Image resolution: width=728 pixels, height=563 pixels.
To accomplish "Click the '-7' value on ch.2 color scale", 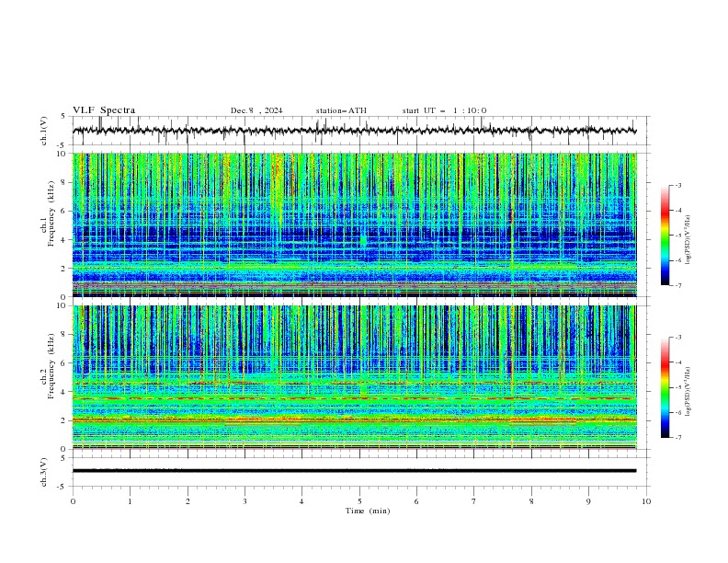I will pos(677,438).
